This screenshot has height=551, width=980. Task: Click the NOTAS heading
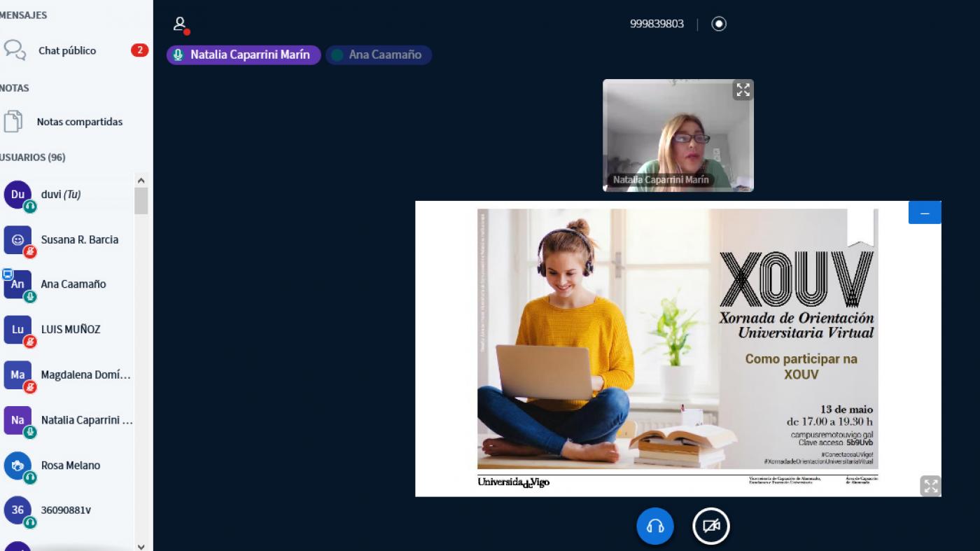[15, 88]
